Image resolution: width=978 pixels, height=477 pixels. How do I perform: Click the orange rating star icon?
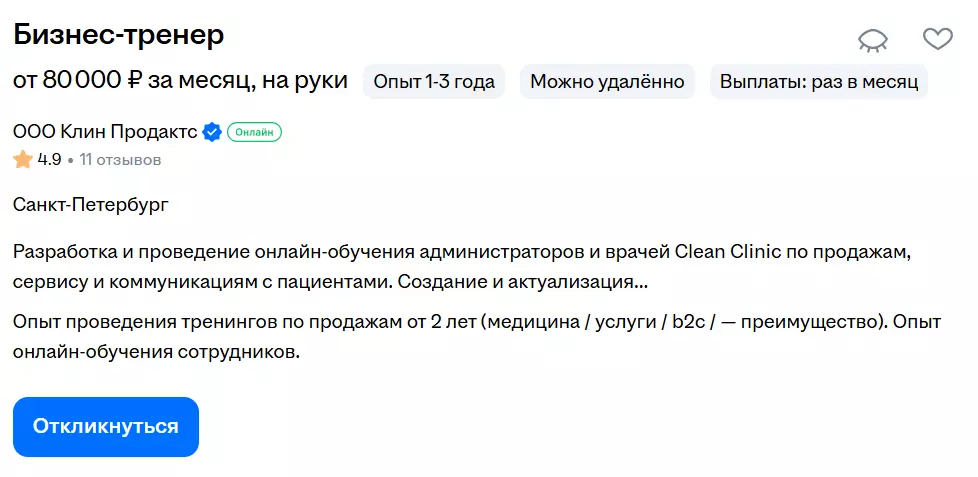(x=23, y=159)
